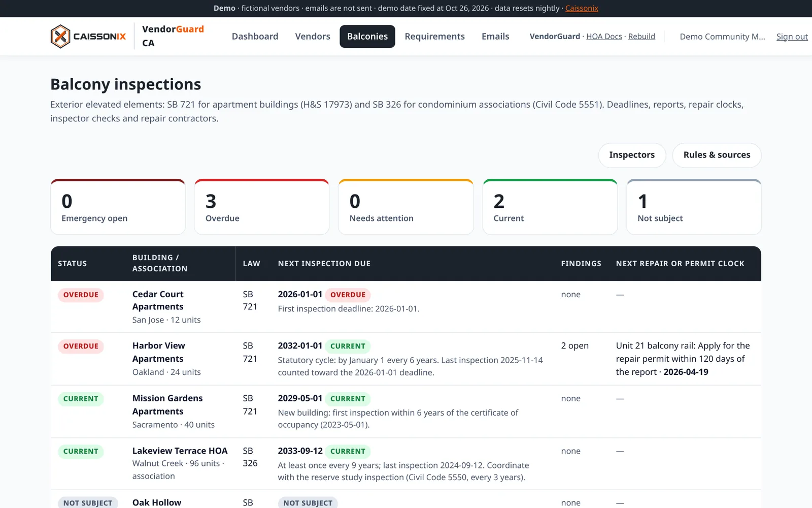Click the FINDINGS column header
Screen dimensions: 812x508
(x=581, y=264)
